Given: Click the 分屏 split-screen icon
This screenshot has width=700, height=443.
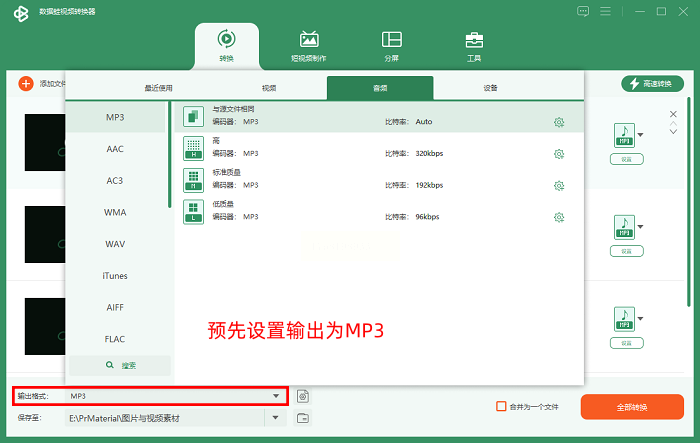Looking at the screenshot, I should pos(391,45).
